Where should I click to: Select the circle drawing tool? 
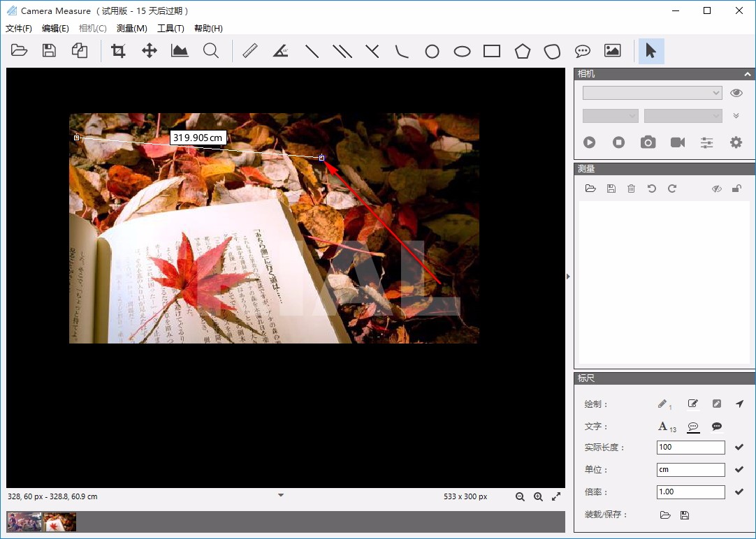pos(432,50)
